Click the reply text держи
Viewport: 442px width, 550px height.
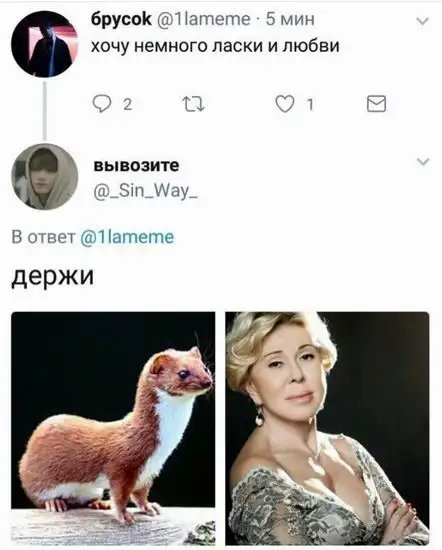(x=53, y=276)
